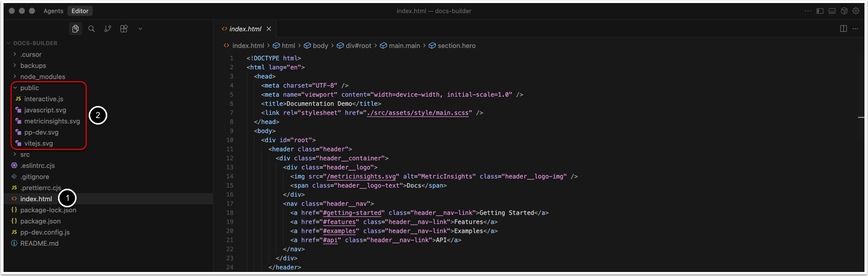Open vitejs.svg in the file tree
The height and width of the screenshot is (276, 868).
[38, 143]
